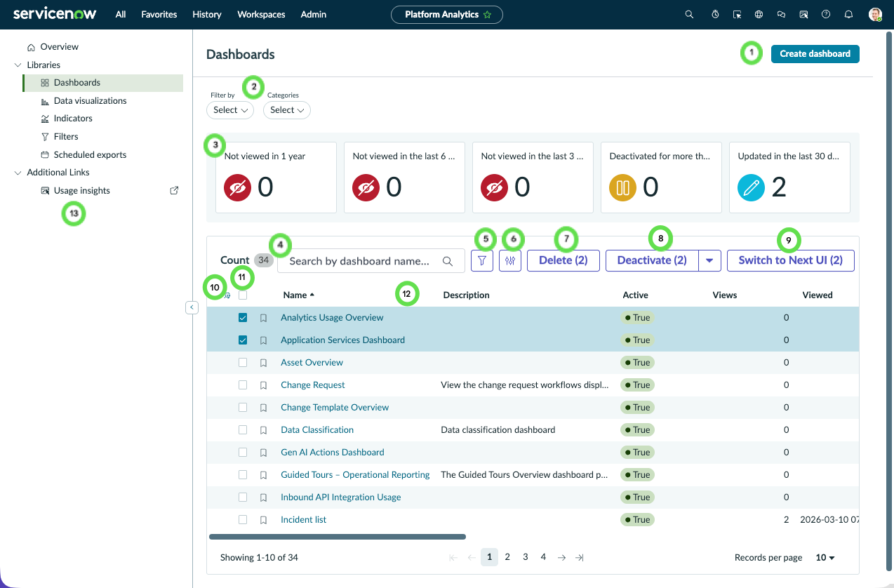Click blue pencil icon on Updated card
This screenshot has width=894, height=588.
click(x=751, y=187)
